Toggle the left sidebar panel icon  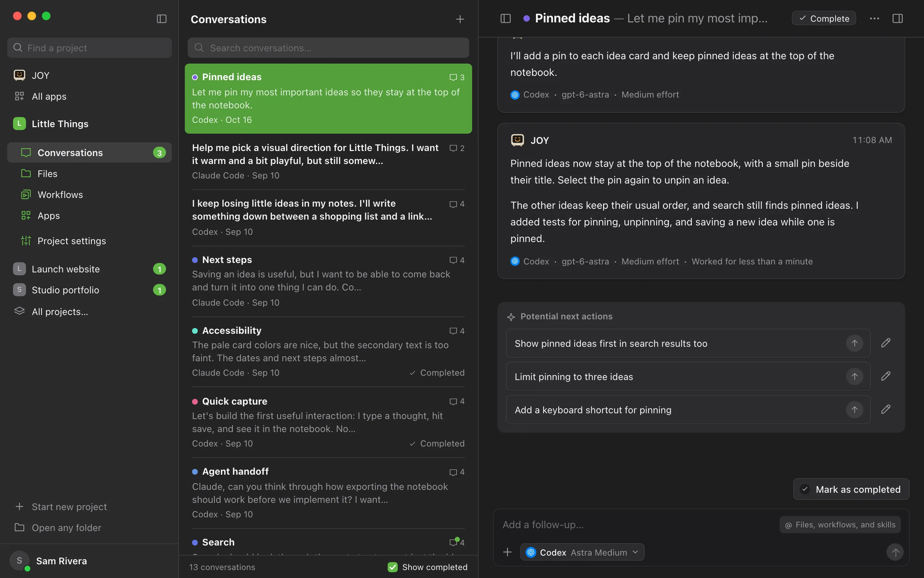coord(161,19)
